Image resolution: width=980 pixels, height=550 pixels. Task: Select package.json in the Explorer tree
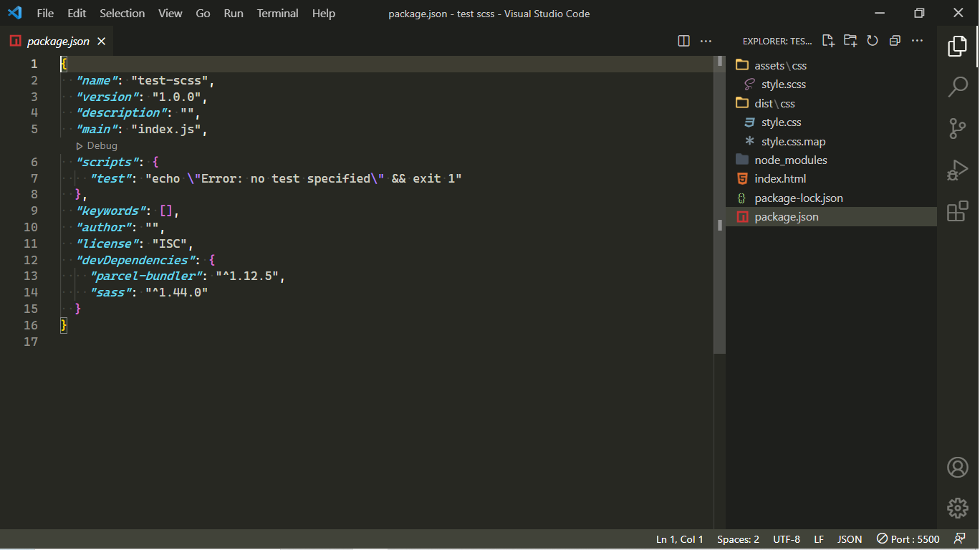tap(831, 217)
